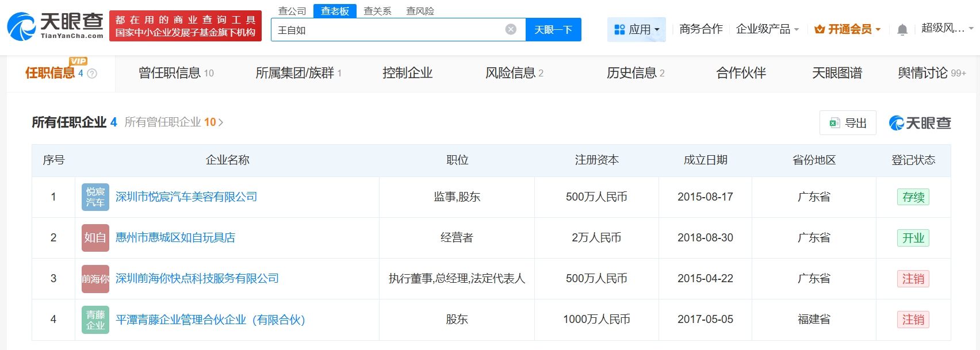Click the TianYanCha home logo

tap(55, 26)
